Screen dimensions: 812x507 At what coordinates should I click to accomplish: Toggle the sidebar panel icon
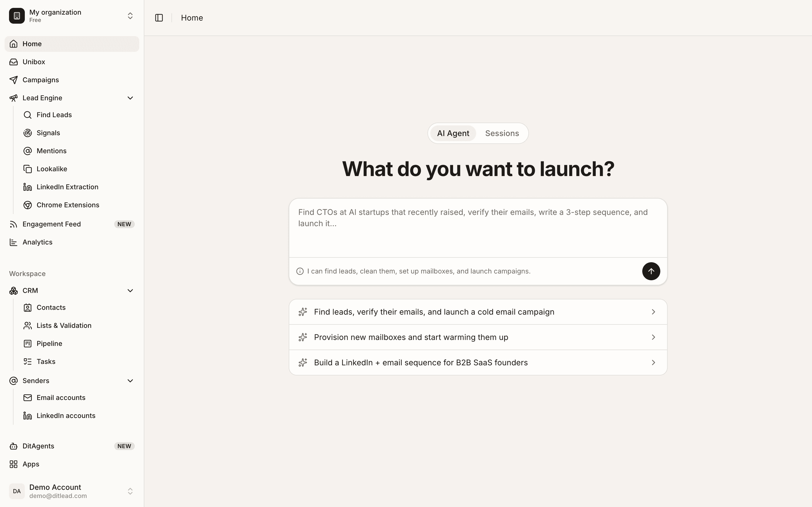tap(159, 18)
